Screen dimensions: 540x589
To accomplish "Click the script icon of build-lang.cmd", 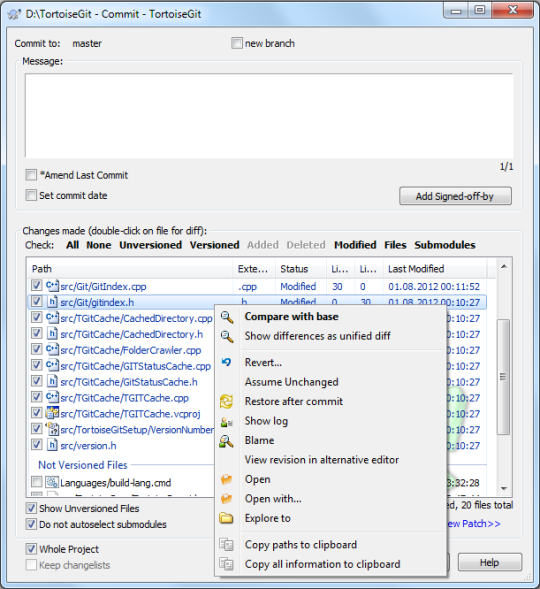I will [52, 482].
